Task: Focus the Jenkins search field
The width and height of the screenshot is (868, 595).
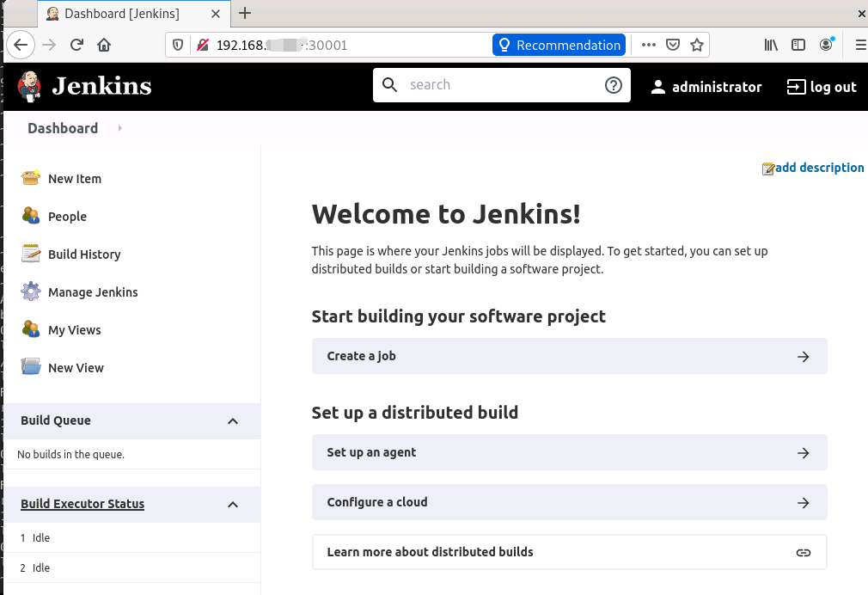Action: click(x=501, y=85)
